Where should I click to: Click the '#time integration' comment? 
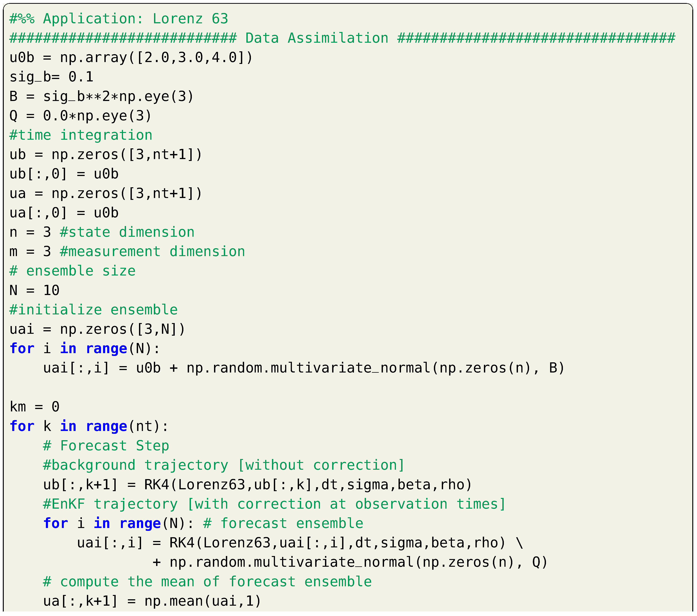[81, 135]
